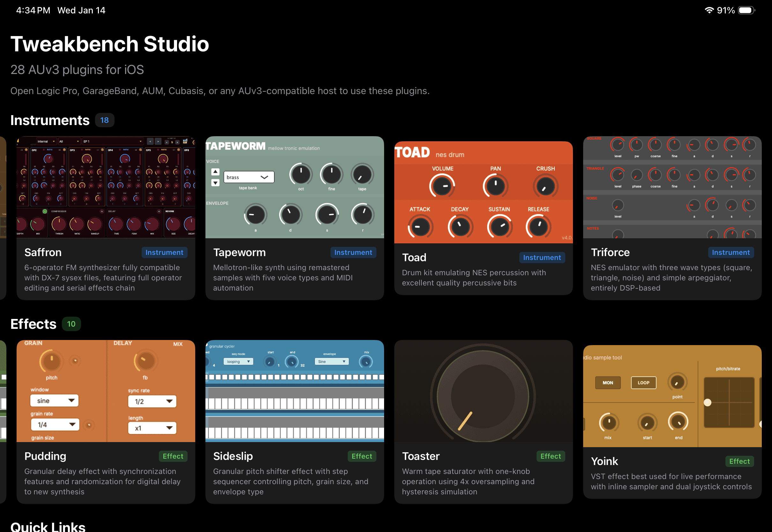Click the Tapeworm oct knob
Image resolution: width=772 pixels, height=532 pixels.
pyautogui.click(x=301, y=174)
